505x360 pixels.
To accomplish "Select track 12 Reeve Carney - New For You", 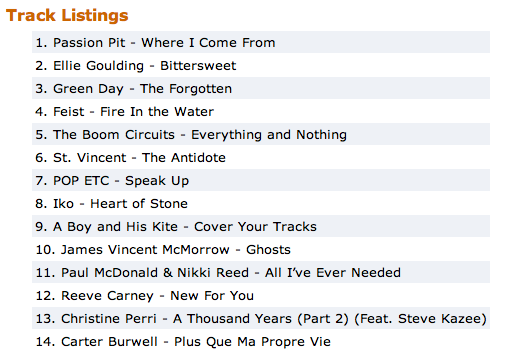I will pyautogui.click(x=261, y=295).
